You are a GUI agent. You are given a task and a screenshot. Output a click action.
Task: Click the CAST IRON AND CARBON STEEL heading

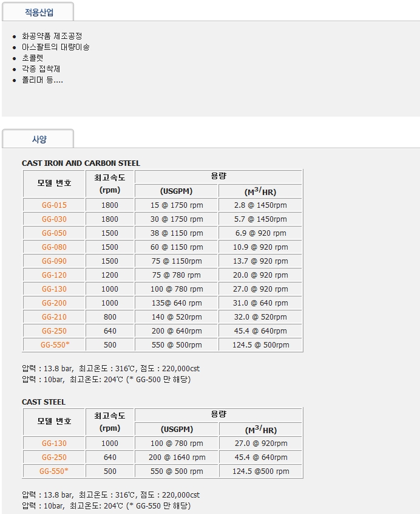point(81,163)
